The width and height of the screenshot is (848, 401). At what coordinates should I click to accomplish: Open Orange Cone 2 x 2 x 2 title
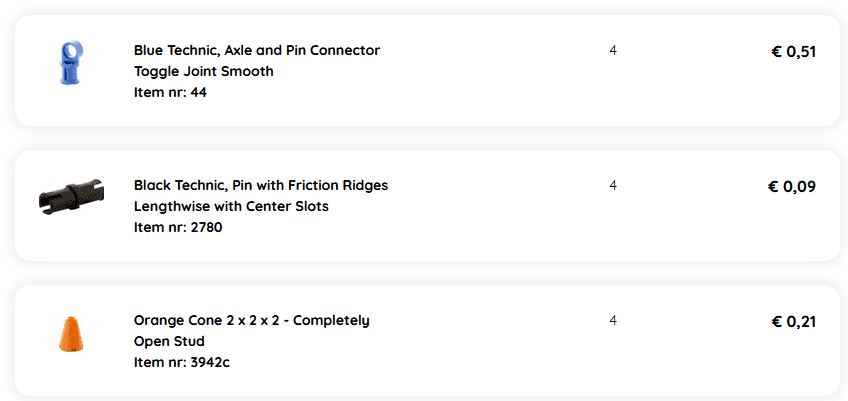point(252,320)
